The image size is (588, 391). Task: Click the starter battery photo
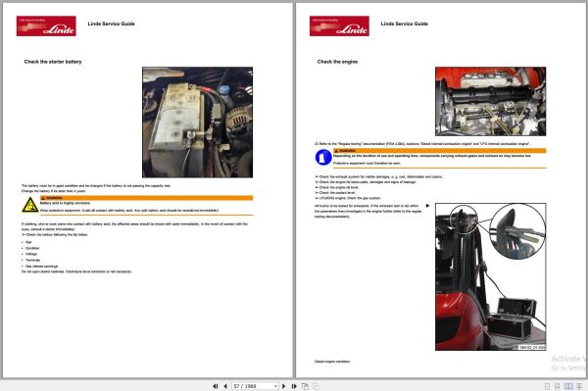tap(197, 122)
